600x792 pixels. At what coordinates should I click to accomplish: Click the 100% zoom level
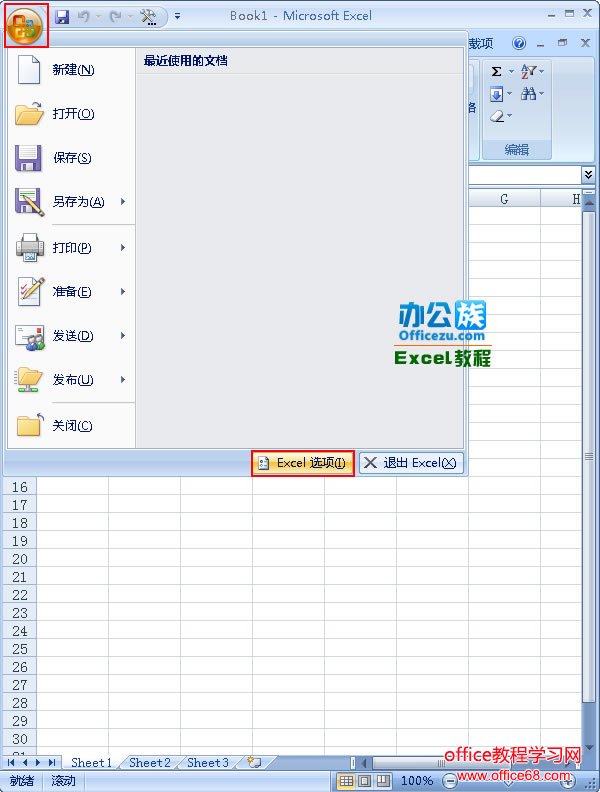tap(417, 781)
